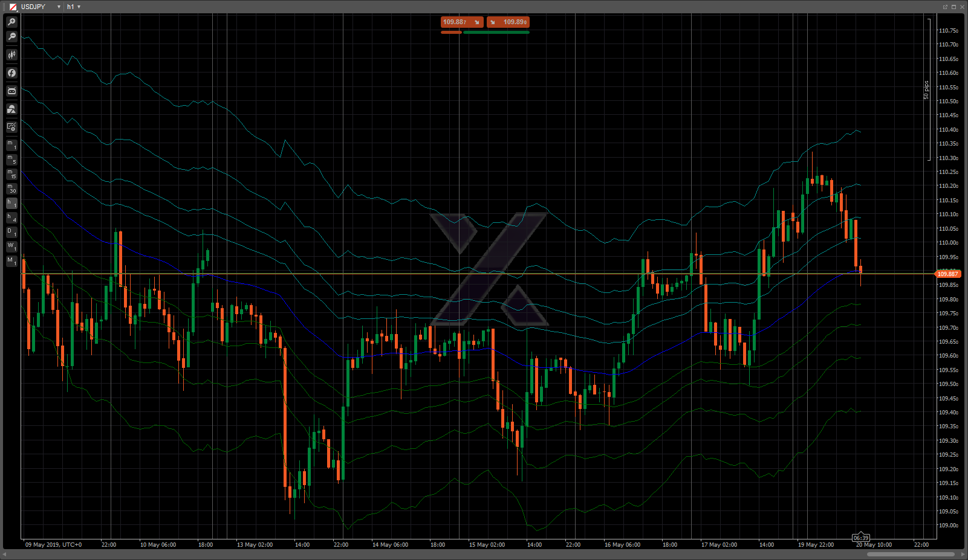Click the '20 May 10:00' time label
This screenshot has height=560, width=968.
point(874,545)
